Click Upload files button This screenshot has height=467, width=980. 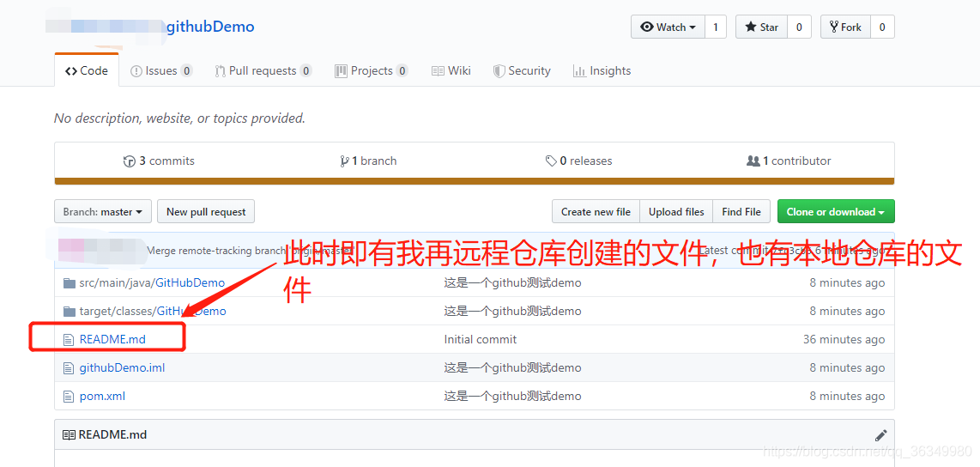tap(676, 211)
